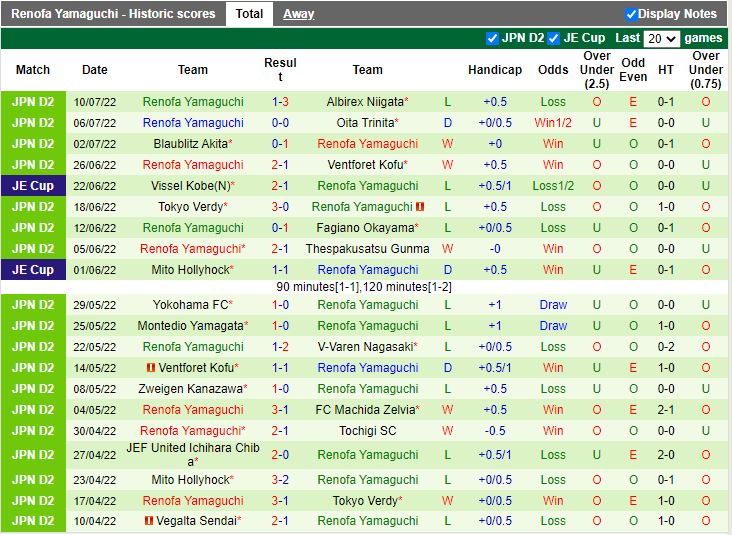The width and height of the screenshot is (732, 535).
Task: Open the Last 20 games dropdown
Action: pos(662,39)
